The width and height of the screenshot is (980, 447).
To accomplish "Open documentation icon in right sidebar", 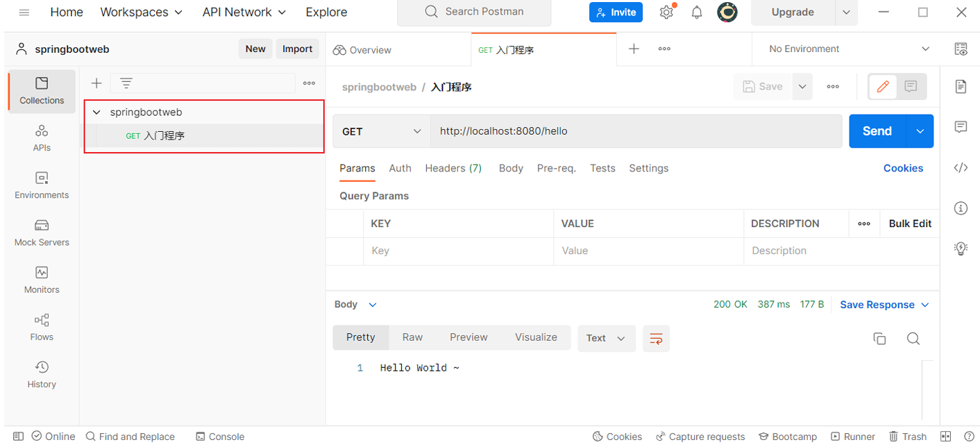I will (x=961, y=87).
